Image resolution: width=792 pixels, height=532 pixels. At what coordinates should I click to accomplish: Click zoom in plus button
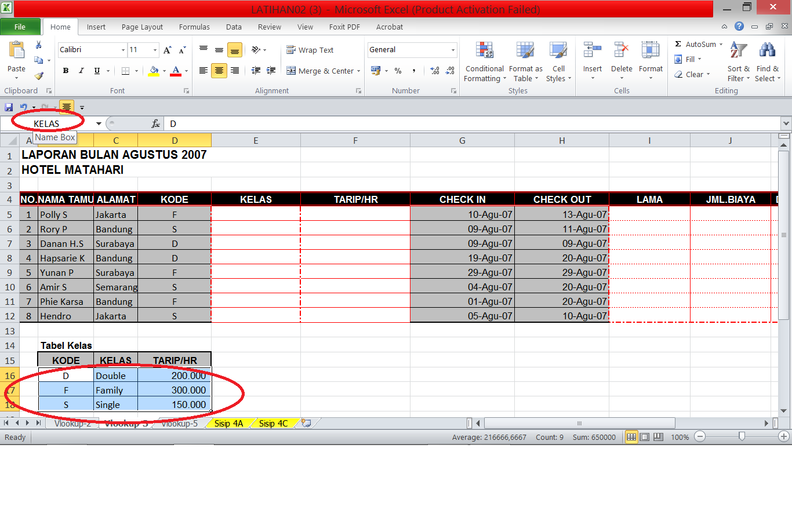coord(784,437)
